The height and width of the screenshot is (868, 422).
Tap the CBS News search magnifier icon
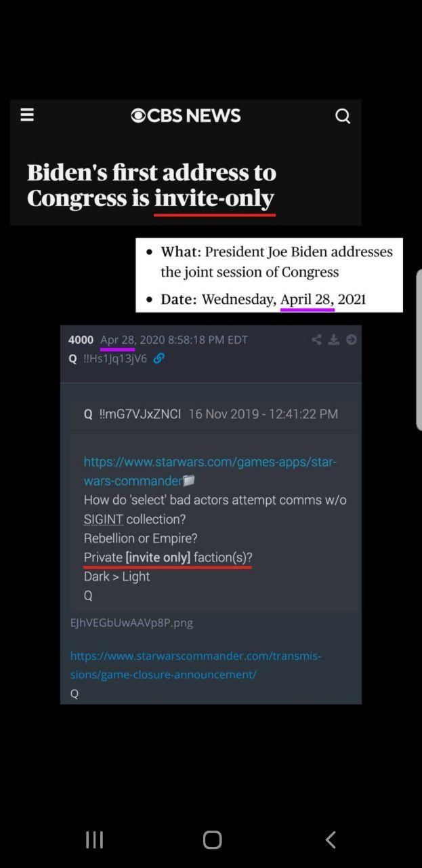pyautogui.click(x=343, y=116)
